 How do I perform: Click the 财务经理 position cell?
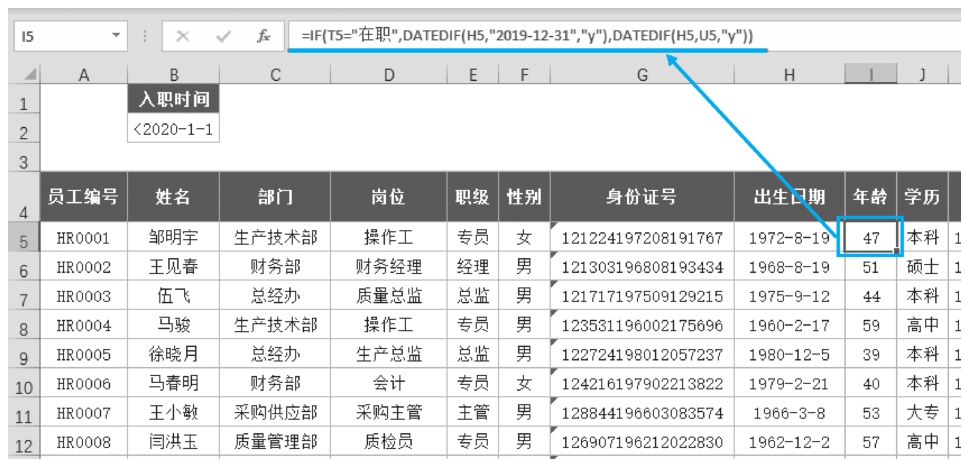pos(388,268)
